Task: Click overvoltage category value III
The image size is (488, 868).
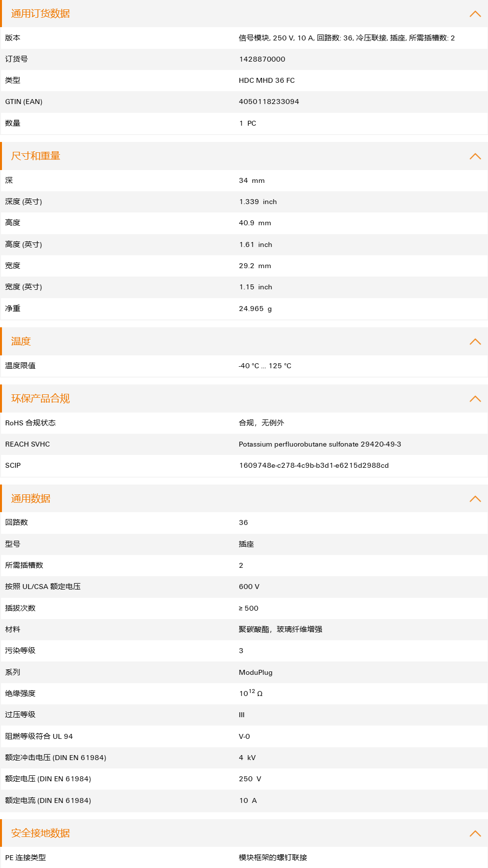Action: (242, 715)
